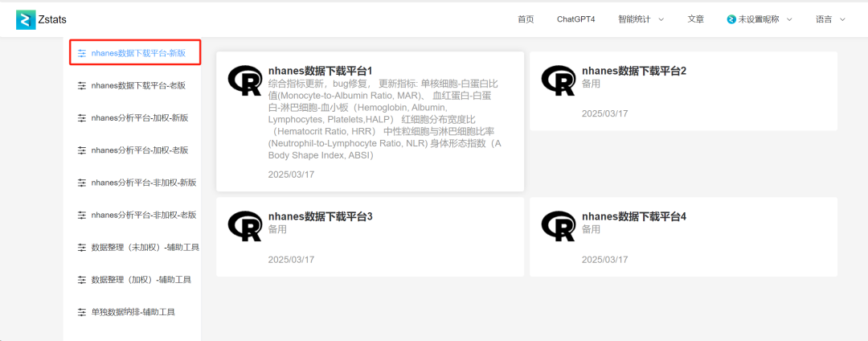This screenshot has height=341, width=868.
Task: Click the user avatar icon next to 未设置昵称
Action: (731, 19)
